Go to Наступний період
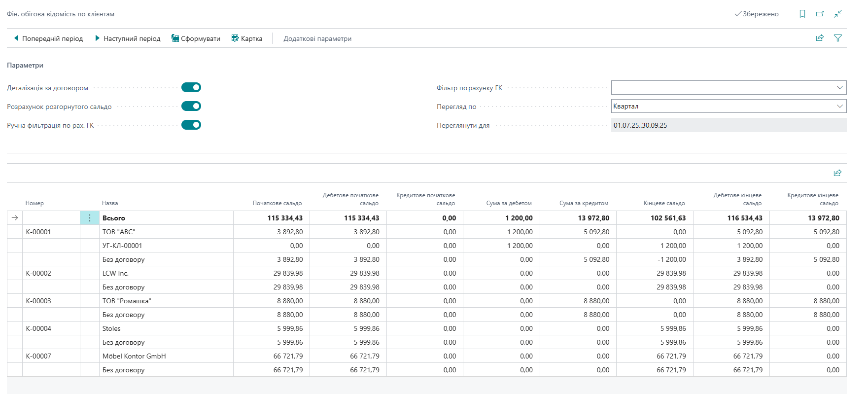 [x=128, y=38]
